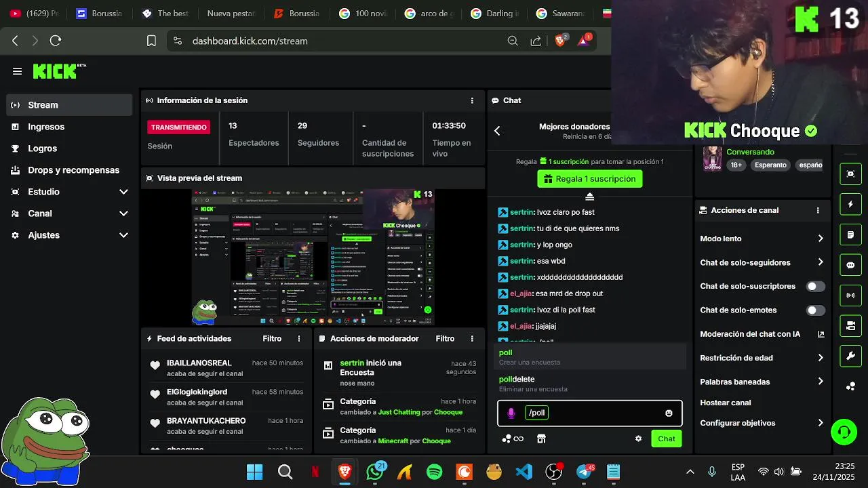
Task: Click the Brave Rewards triangle icon
Action: [584, 41]
